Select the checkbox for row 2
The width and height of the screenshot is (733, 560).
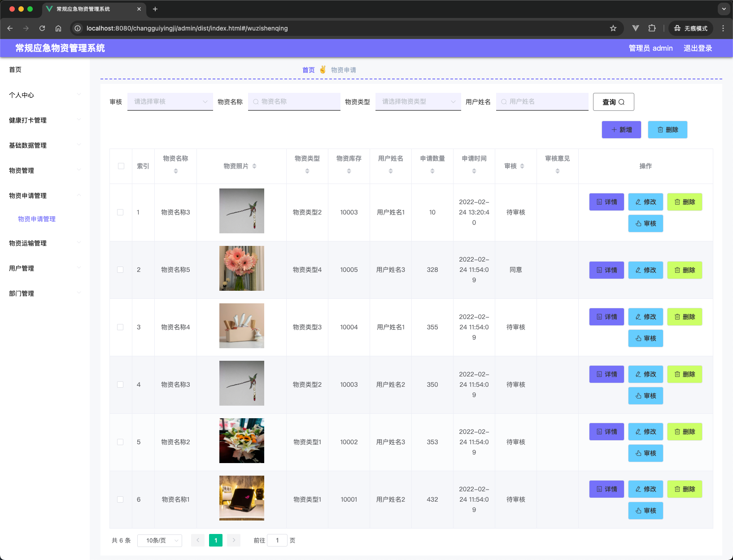[120, 270]
